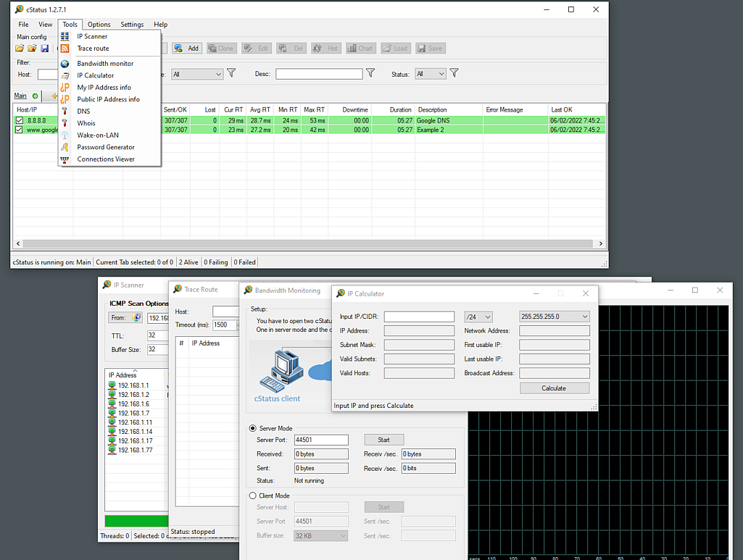
Task: Open the Options menu
Action: (99, 25)
